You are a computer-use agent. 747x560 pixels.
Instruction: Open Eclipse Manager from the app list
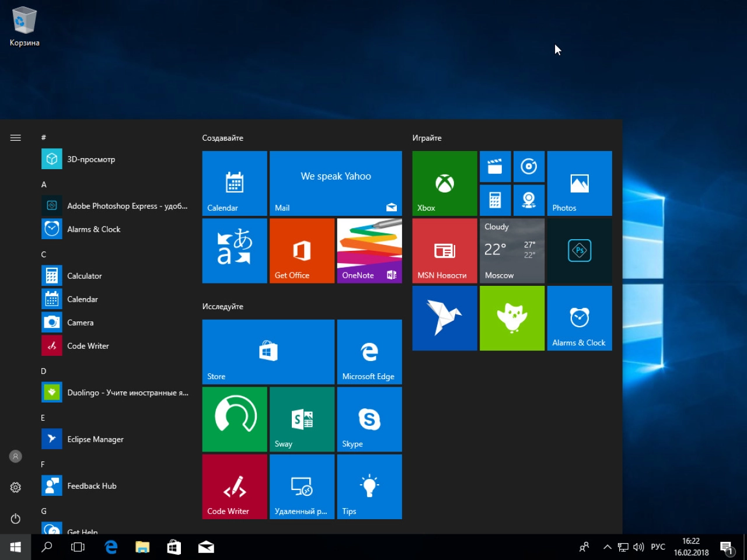tap(116, 439)
